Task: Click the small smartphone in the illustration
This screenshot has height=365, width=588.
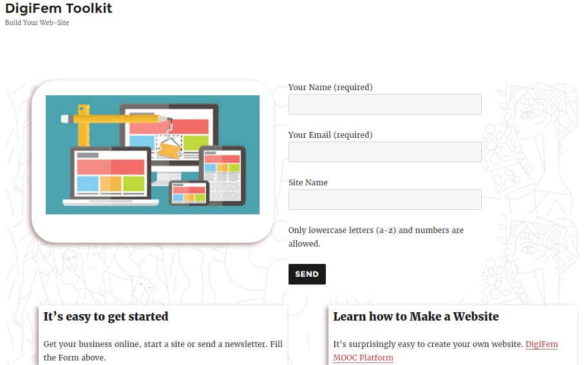Action: coord(189,192)
